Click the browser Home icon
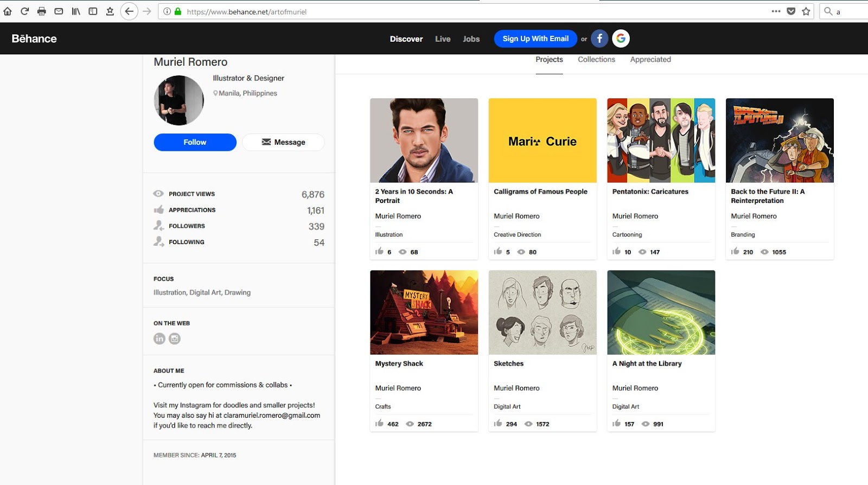The height and width of the screenshot is (485, 868). (x=8, y=11)
